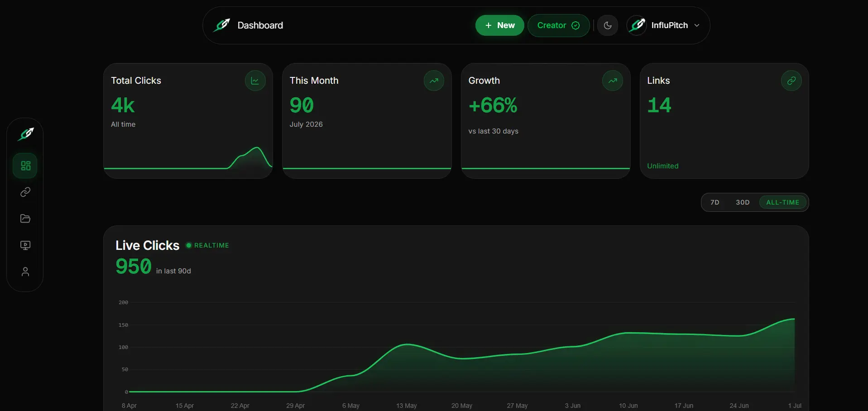This screenshot has width=868, height=411.
Task: Select the 7D time range
Action: pos(715,202)
